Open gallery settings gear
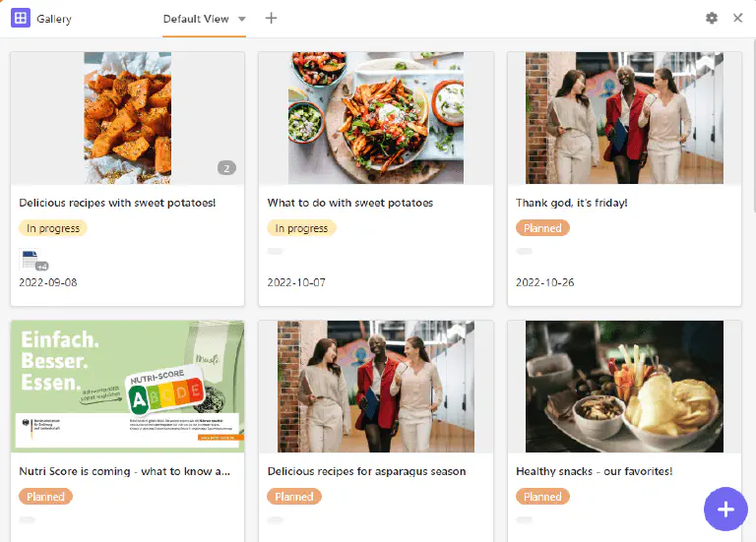The width and height of the screenshot is (756, 542). pos(712,19)
